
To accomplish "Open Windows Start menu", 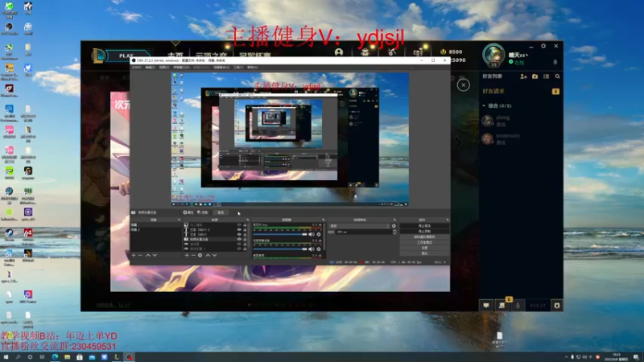I will tap(6, 357).
